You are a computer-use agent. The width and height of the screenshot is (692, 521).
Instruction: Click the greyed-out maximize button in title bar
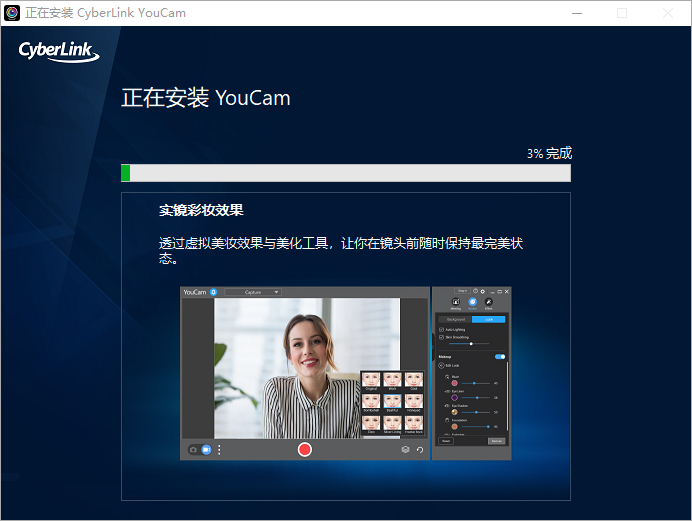[622, 13]
